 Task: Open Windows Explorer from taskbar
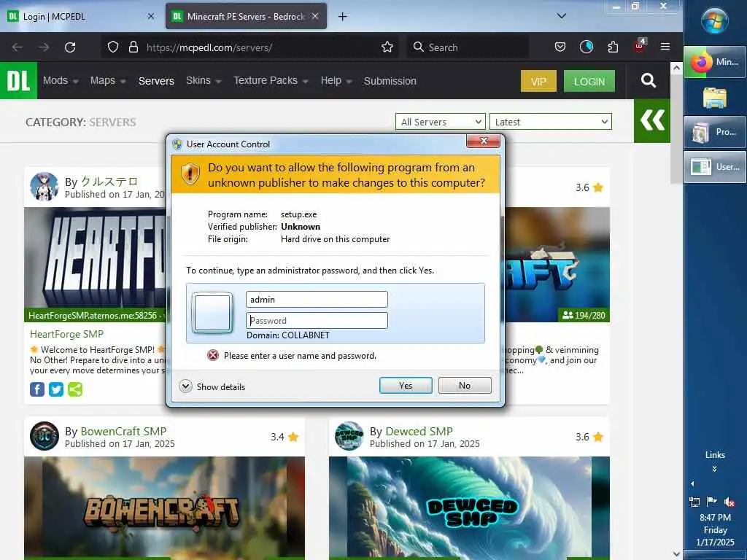click(715, 98)
